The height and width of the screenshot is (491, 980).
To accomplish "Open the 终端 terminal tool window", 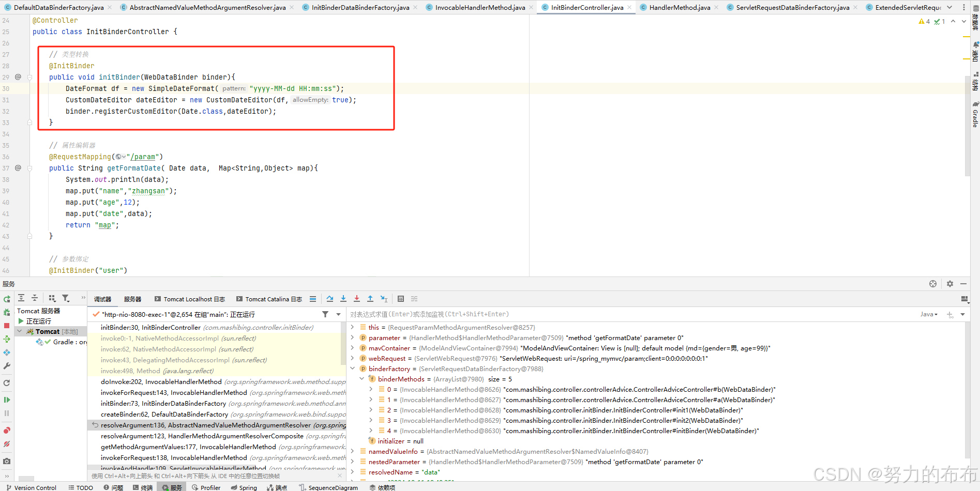I will [143, 487].
